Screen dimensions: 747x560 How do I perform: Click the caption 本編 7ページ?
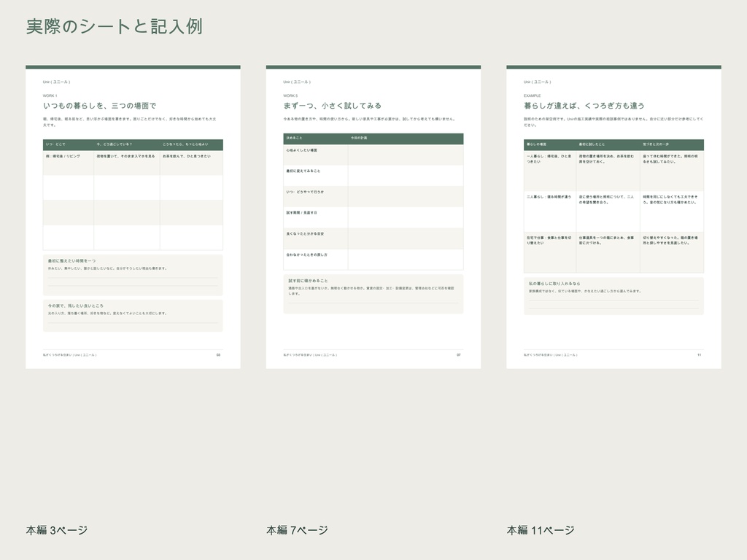coord(298,530)
